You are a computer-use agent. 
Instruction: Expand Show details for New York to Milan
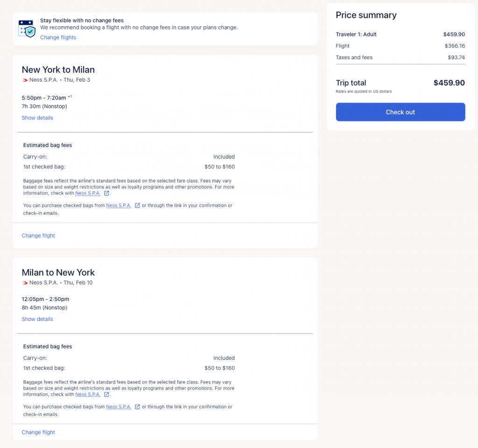tap(37, 118)
